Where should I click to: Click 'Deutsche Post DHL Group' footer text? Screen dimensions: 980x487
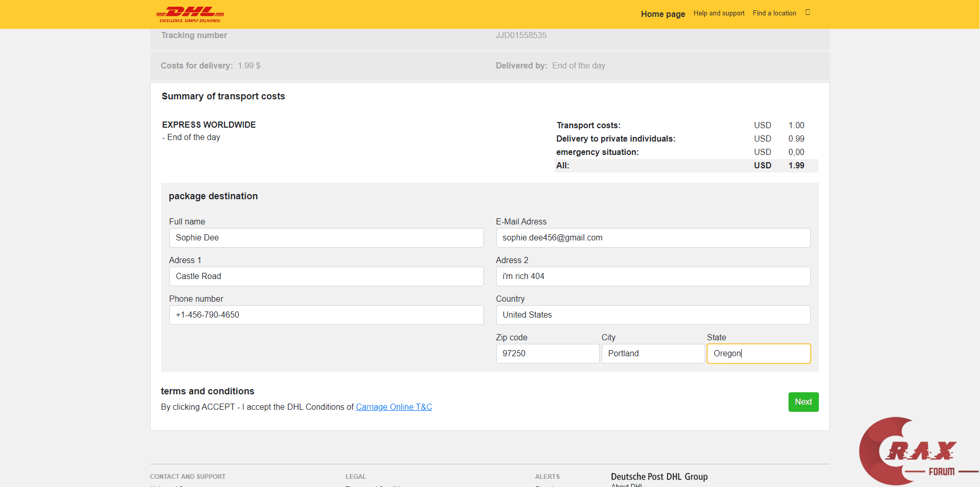pos(659,477)
